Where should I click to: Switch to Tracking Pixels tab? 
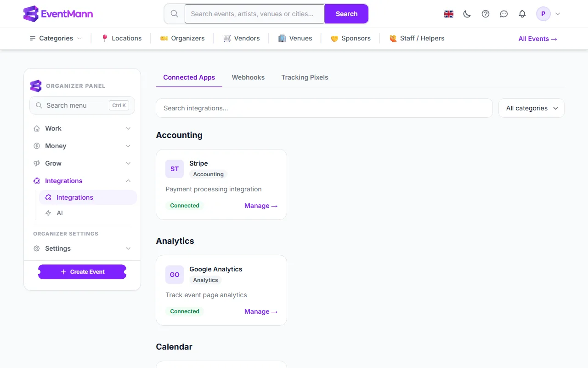(x=305, y=77)
